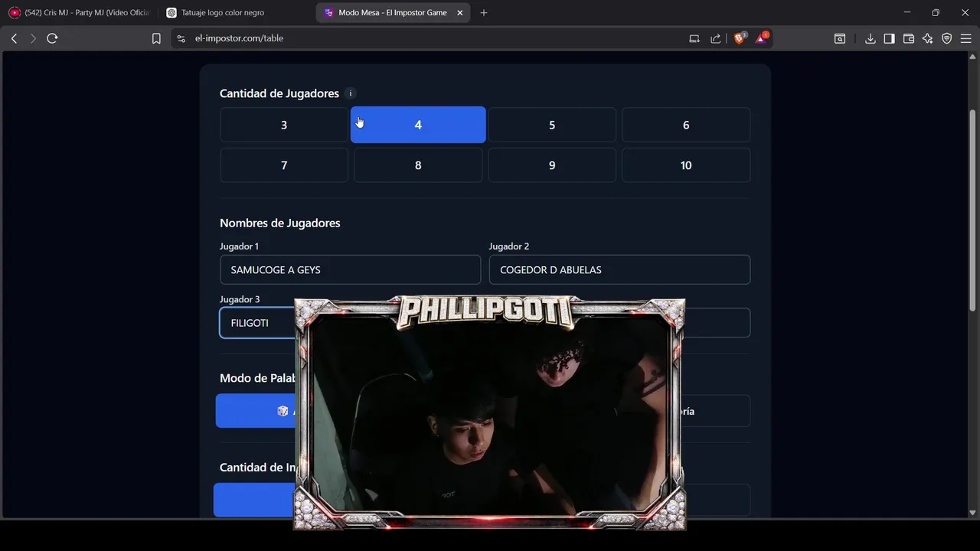Edit Jugador 1 name field

click(x=350, y=269)
